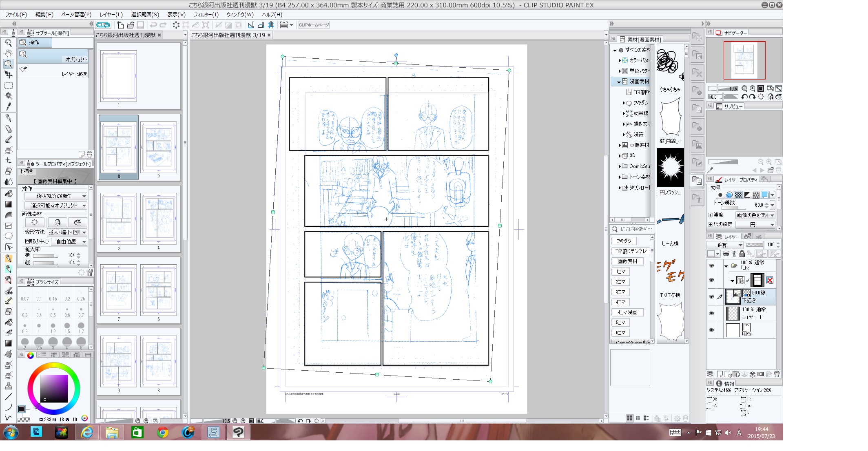
Task: Select the Zoom (magnifier) tool
Action: [8, 42]
